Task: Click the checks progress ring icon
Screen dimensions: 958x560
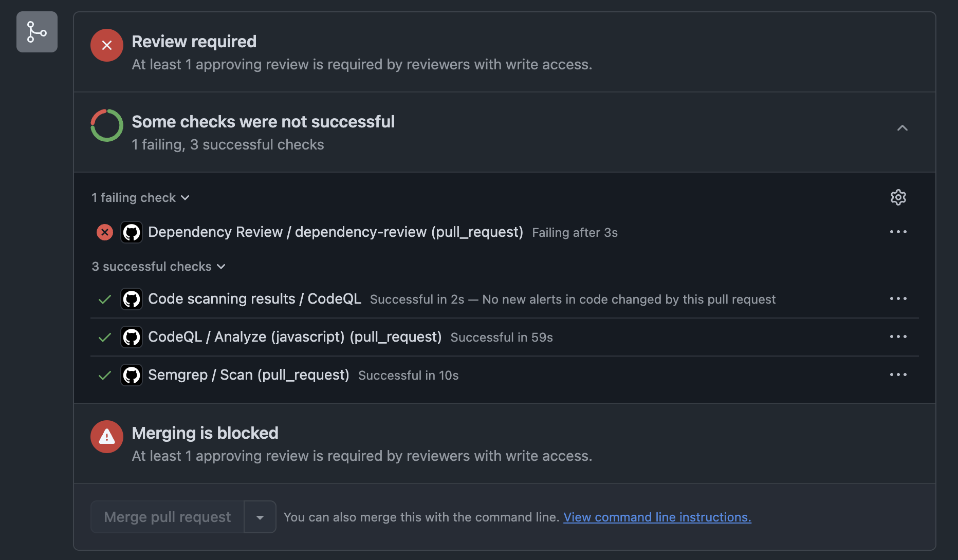Action: (x=106, y=125)
